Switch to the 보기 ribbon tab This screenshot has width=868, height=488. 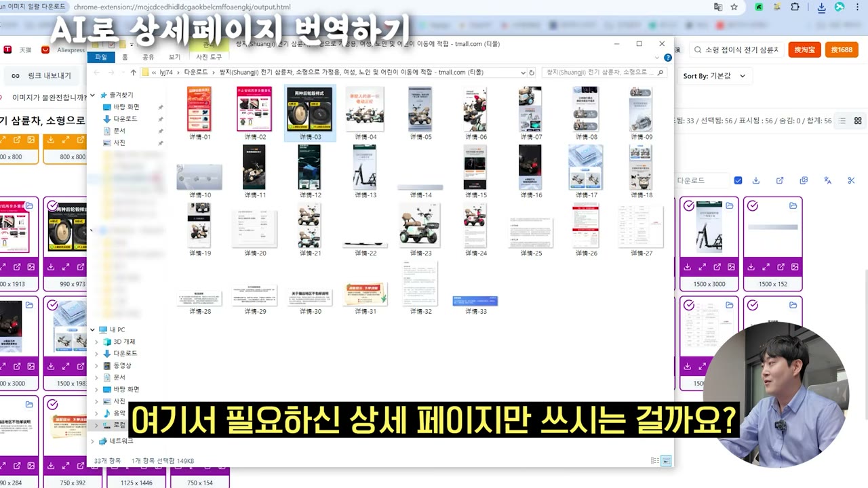(x=174, y=58)
